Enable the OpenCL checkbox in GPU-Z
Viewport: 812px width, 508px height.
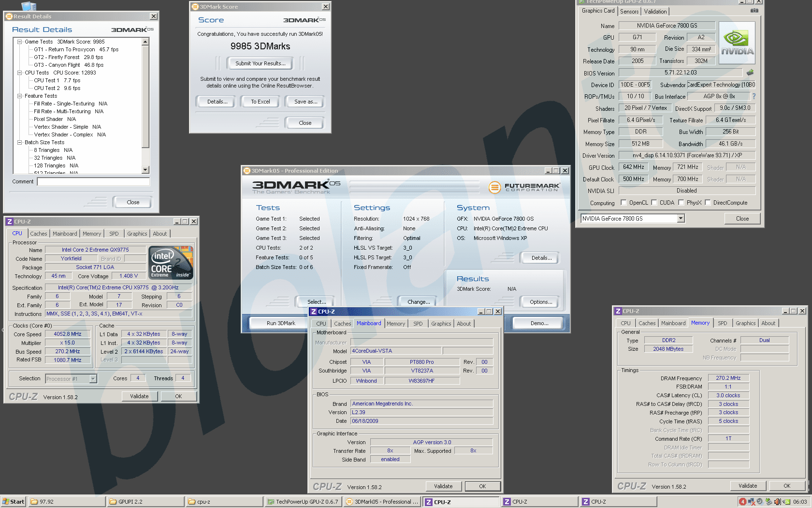pos(623,203)
